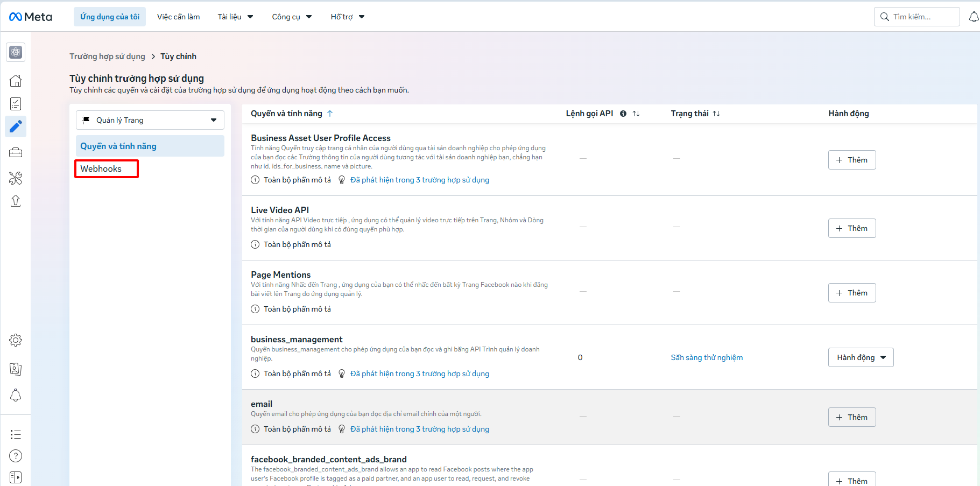
Task: Click the business_management permission title
Action: (297, 339)
